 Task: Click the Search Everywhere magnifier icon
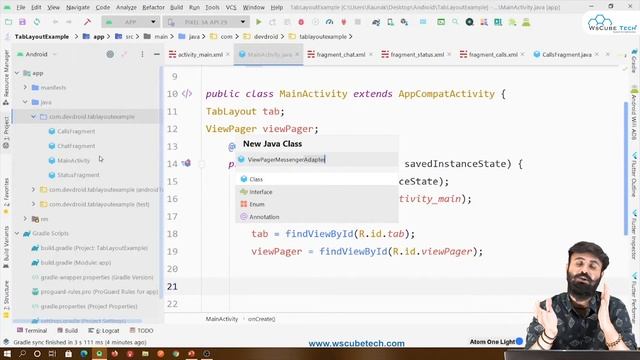[x=455, y=22]
